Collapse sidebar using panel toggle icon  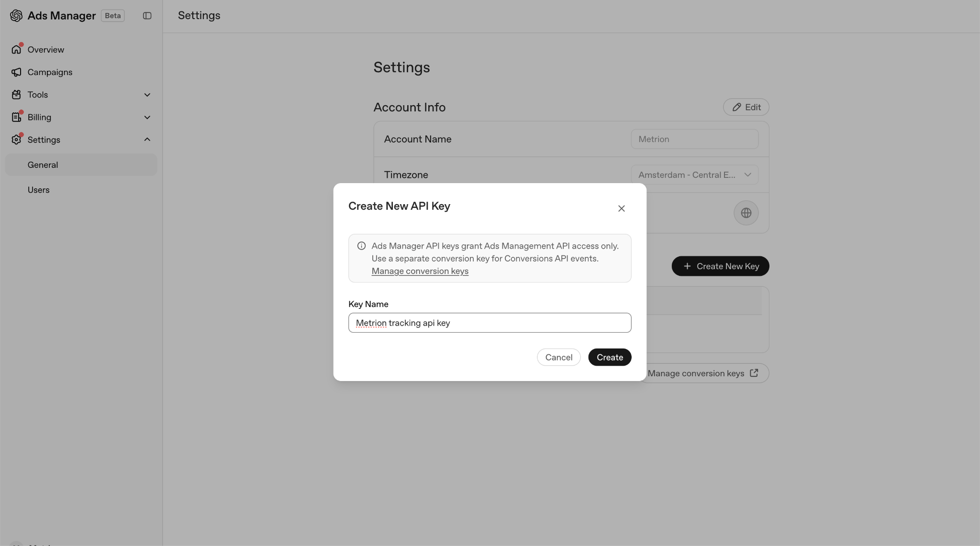point(147,16)
